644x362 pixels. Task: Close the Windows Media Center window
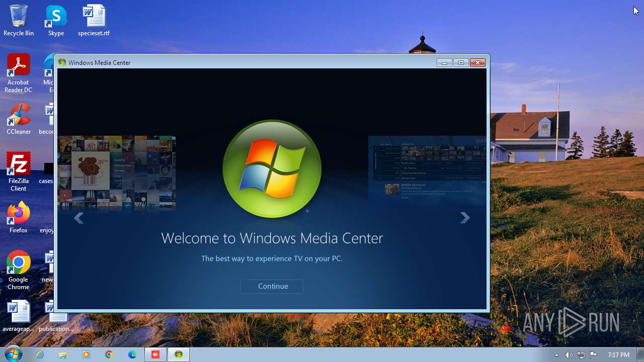point(477,62)
